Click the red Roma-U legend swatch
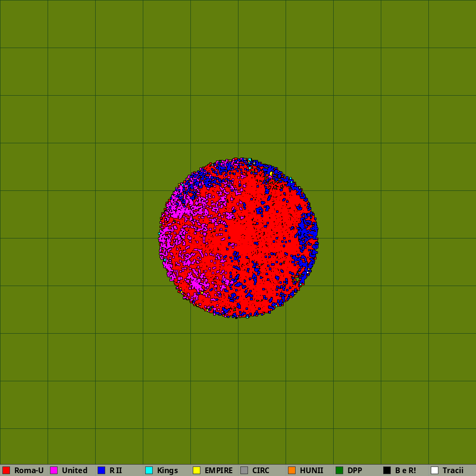The width and height of the screenshot is (476, 476). click(6, 470)
